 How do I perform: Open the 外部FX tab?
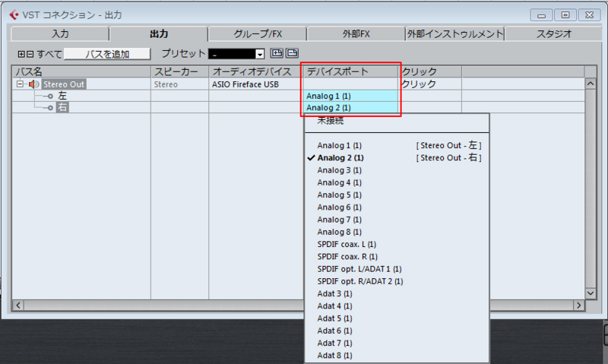click(x=356, y=34)
